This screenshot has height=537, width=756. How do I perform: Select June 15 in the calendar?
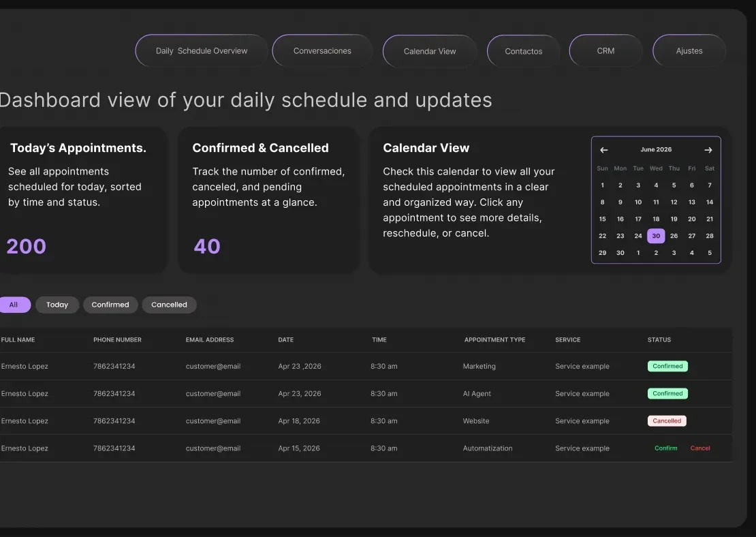[602, 219]
